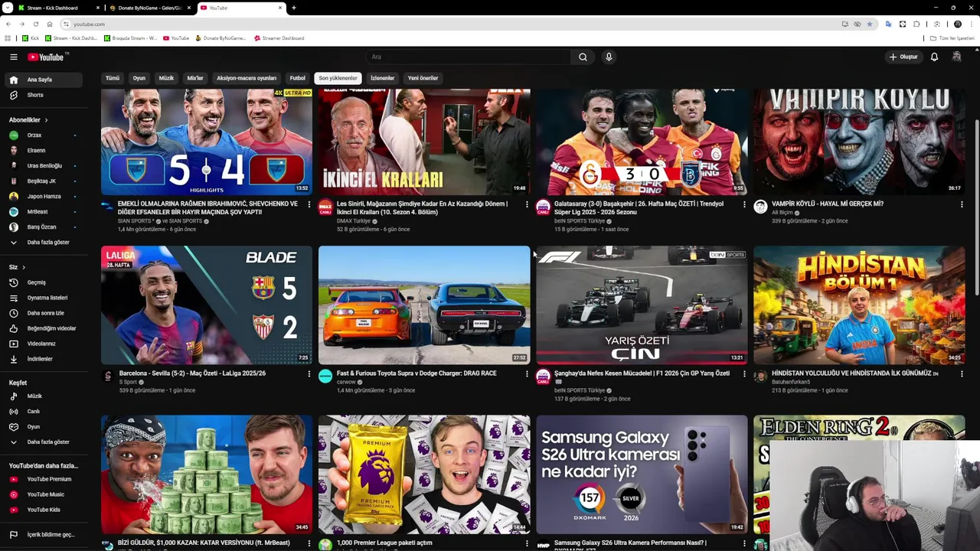
Task: Select Son yüklenenler chip
Action: [338, 78]
